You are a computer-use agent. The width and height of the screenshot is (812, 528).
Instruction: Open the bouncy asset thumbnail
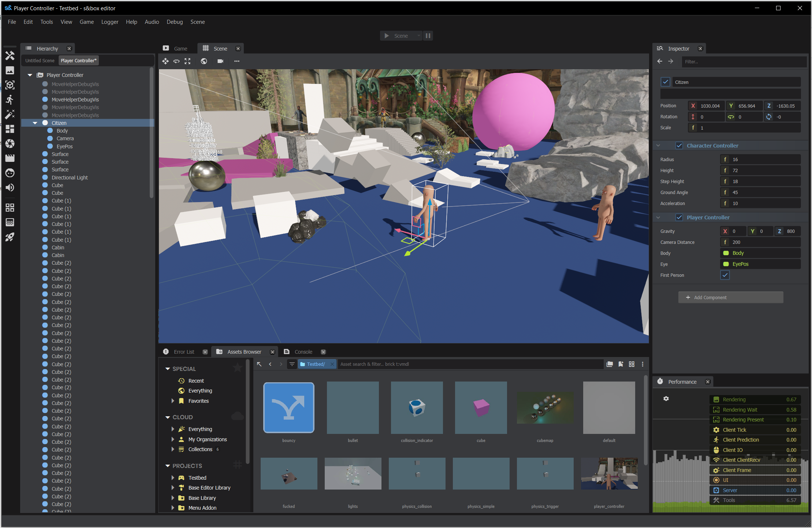(289, 408)
